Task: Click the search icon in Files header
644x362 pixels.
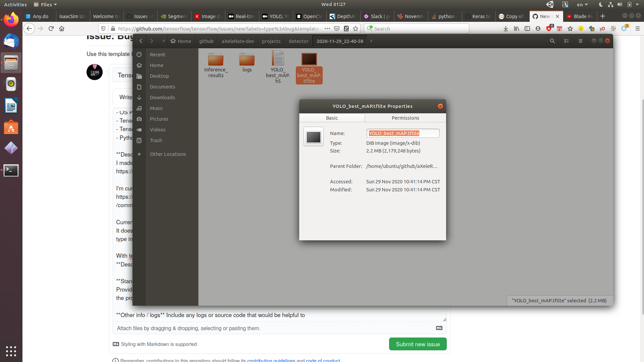Action: pos(552,41)
